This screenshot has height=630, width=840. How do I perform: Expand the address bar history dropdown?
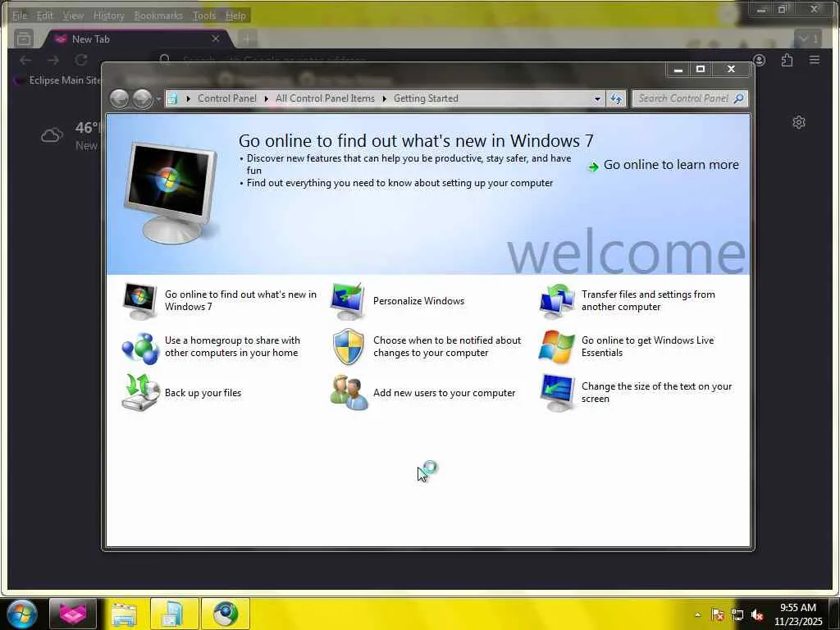597,98
